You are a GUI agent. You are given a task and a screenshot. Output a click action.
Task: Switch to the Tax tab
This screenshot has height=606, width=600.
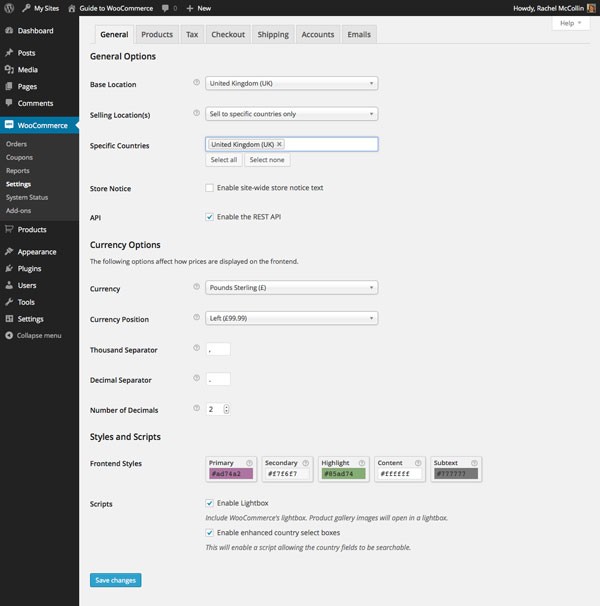coord(192,34)
